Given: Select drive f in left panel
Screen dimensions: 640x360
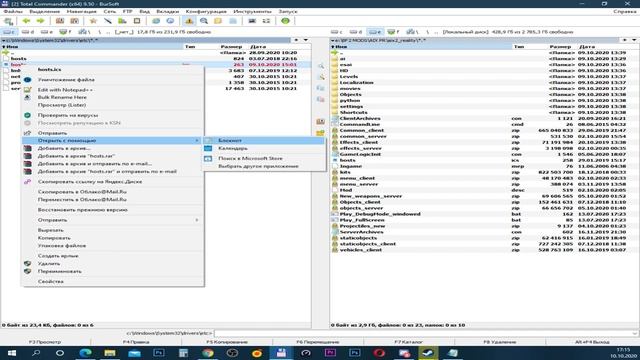Looking at the screenshot, I should [65, 32].
